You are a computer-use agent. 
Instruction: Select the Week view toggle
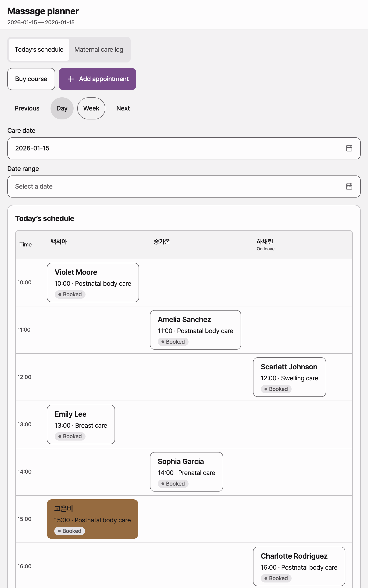91,108
